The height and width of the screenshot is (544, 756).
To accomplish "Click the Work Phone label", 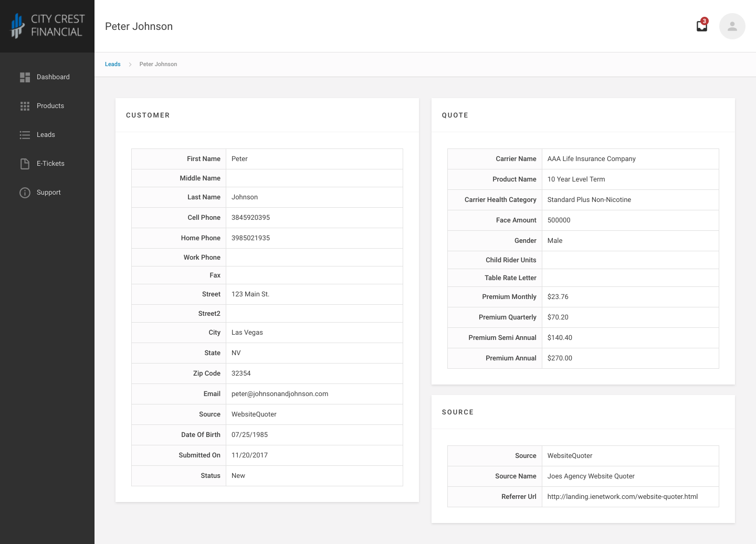I will pos(202,258).
